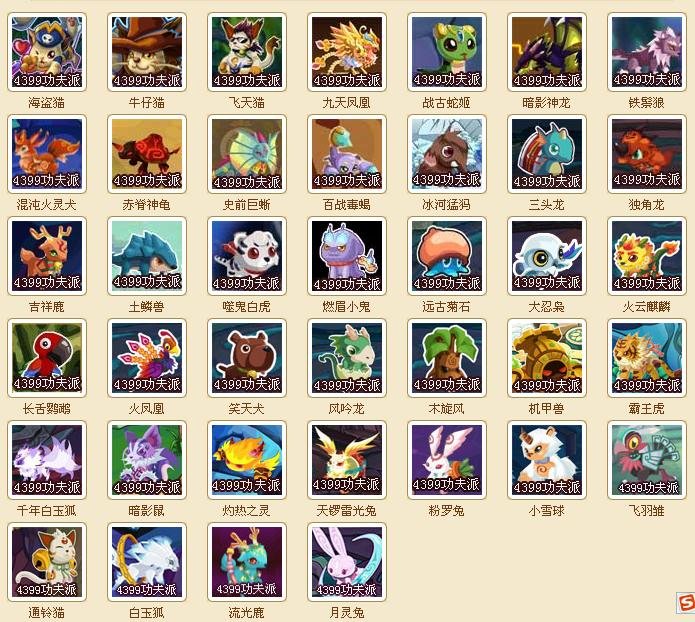This screenshot has width=695, height=622.
Task: Pick the 流光鹿 glowing deer thumbnail
Action: click(247, 562)
